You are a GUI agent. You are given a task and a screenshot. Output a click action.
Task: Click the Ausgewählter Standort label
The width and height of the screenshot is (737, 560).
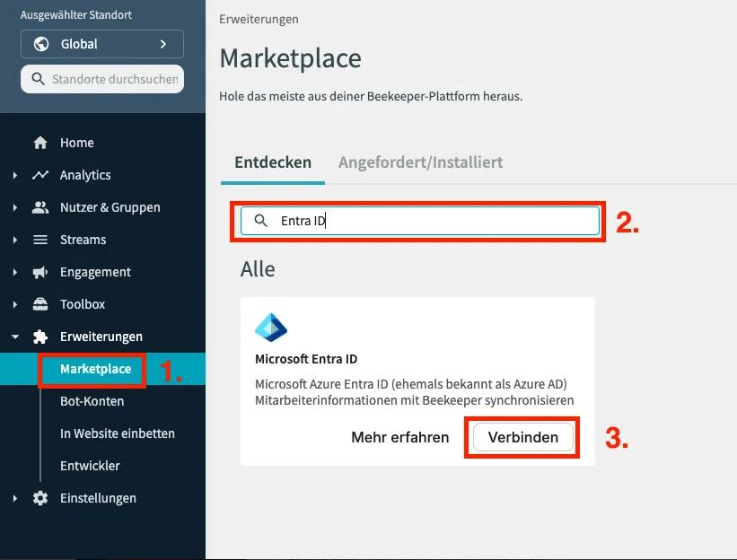tap(76, 15)
